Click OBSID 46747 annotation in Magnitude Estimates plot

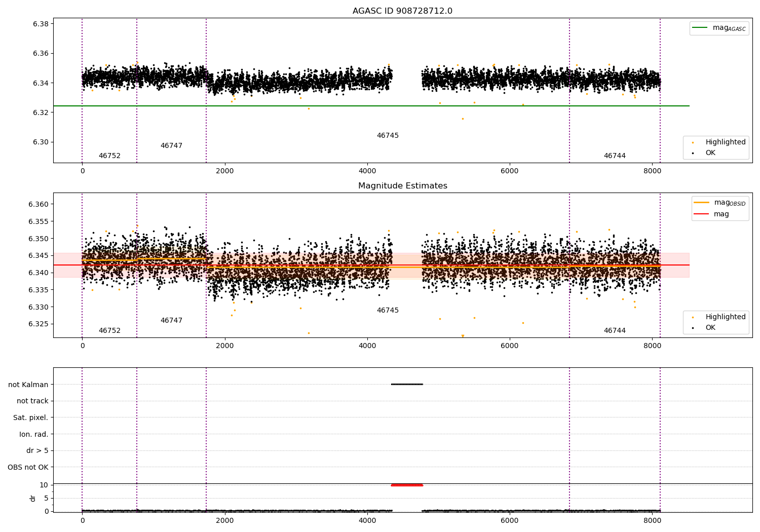(x=171, y=321)
